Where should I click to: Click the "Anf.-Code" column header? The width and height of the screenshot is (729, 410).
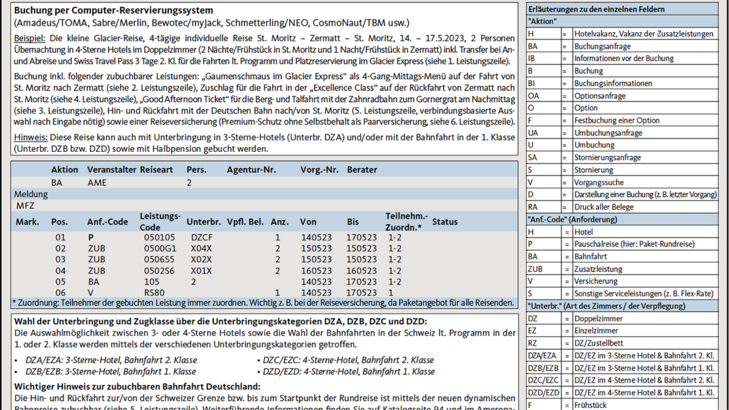tap(107, 222)
